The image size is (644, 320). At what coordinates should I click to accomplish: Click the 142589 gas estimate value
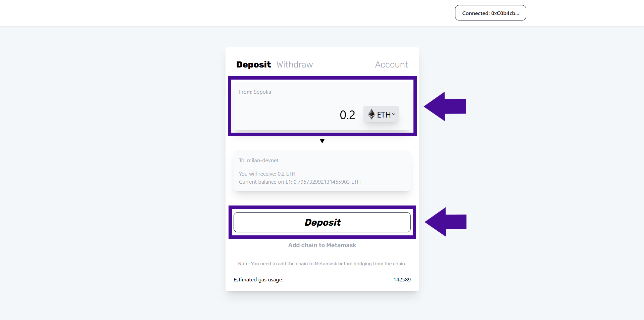point(402,280)
